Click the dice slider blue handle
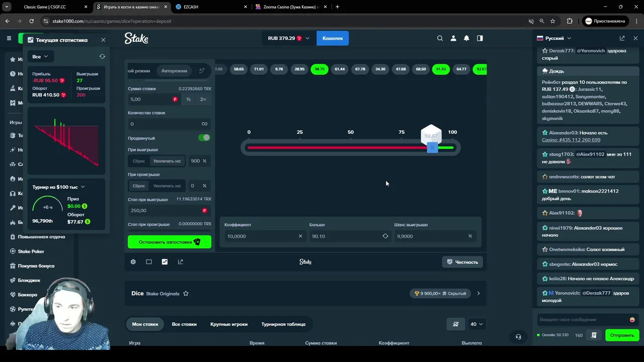Screen dimensions: 644x362 coord(432,148)
